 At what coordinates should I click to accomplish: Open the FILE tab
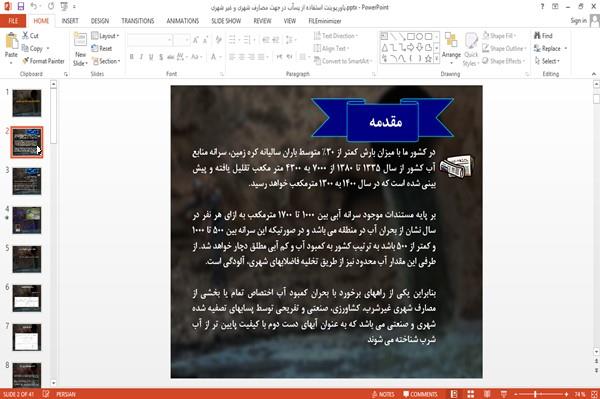pyautogui.click(x=13, y=21)
